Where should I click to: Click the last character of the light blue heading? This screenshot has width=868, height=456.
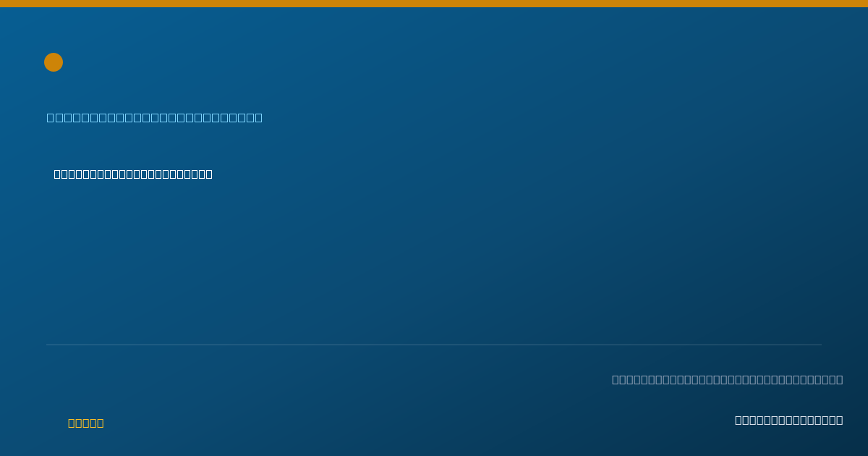click(259, 117)
